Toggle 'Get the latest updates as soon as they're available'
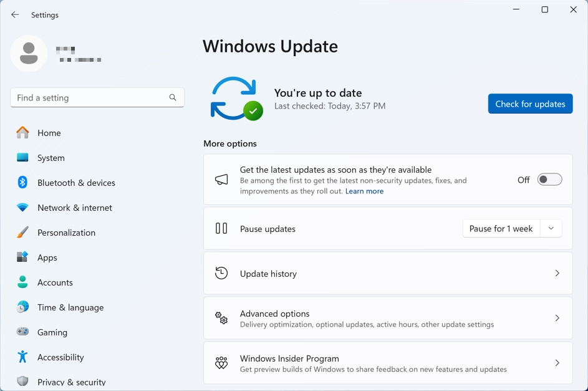 click(549, 179)
